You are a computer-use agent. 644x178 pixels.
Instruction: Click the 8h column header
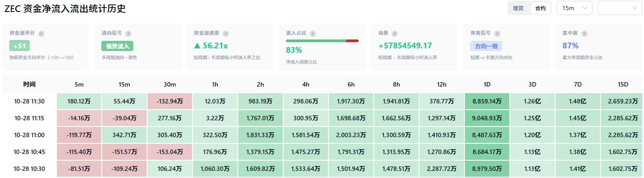click(396, 84)
